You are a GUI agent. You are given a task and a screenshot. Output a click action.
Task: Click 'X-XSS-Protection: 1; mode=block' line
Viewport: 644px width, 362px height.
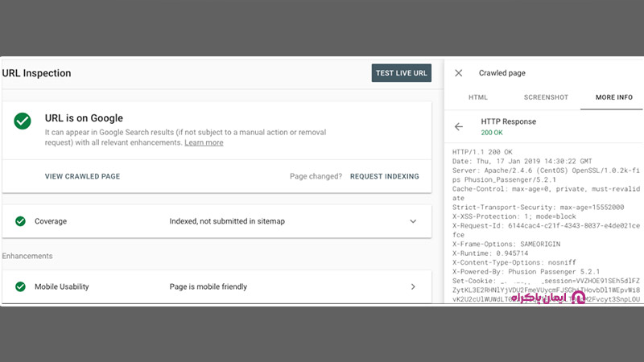[514, 216]
